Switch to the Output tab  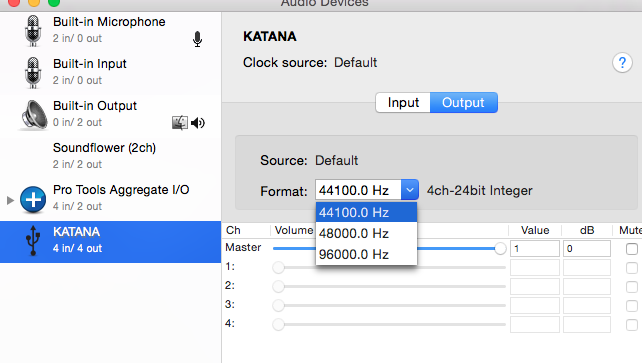(463, 102)
